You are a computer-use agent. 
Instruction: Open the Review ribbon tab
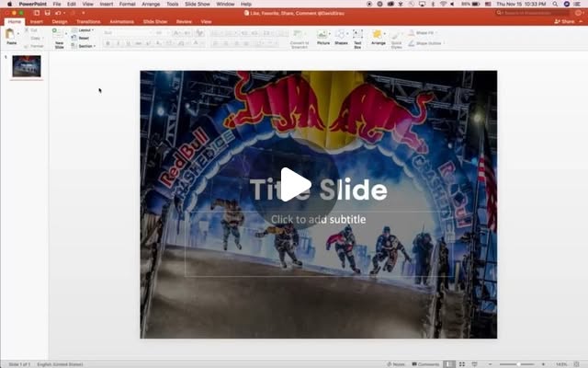coord(184,22)
